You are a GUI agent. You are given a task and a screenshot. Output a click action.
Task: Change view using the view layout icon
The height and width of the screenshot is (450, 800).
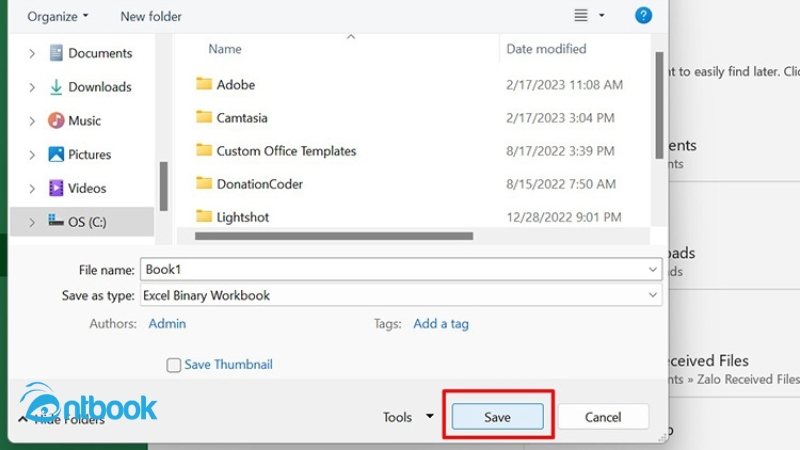[581, 15]
